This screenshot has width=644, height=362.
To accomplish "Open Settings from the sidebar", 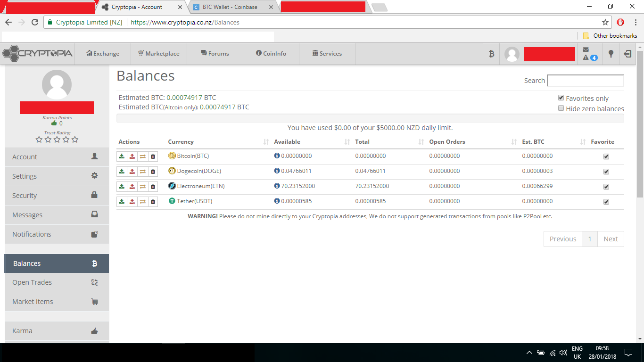I will point(57,176).
